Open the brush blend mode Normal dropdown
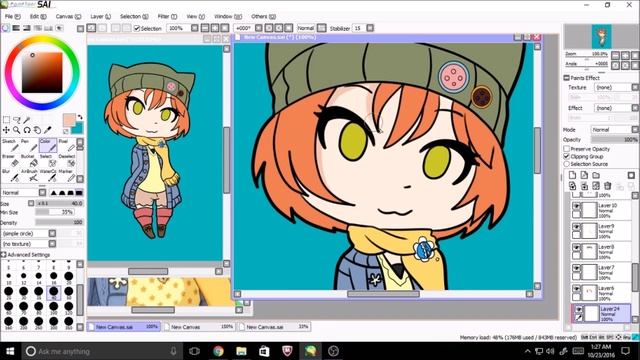The height and width of the screenshot is (360, 640). tap(24, 192)
